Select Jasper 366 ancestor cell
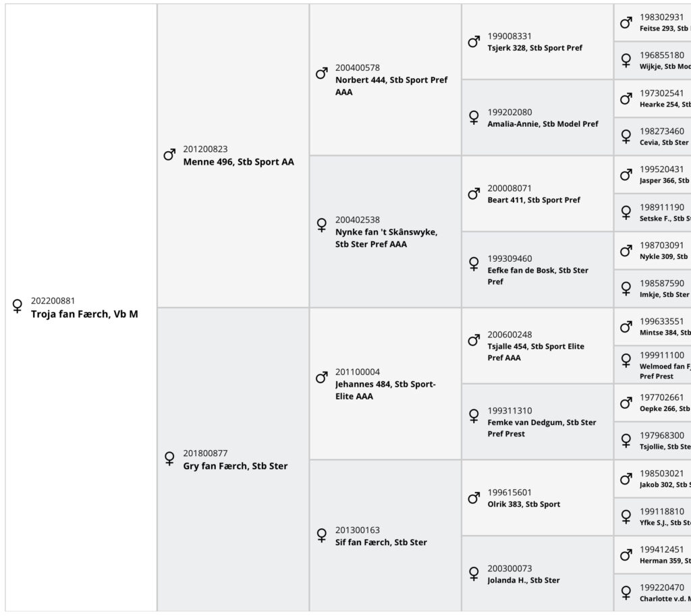This screenshot has width=691, height=616. click(653, 175)
